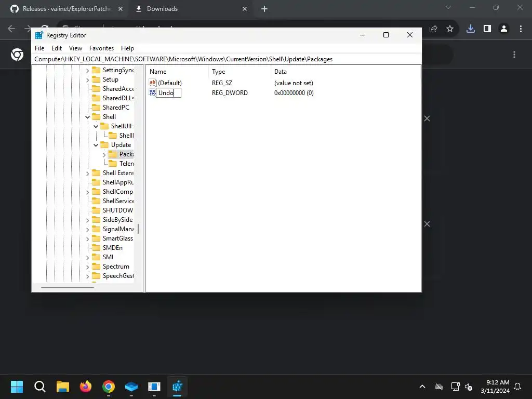Launch Firefox from the taskbar
532x399 pixels.
tap(86, 387)
